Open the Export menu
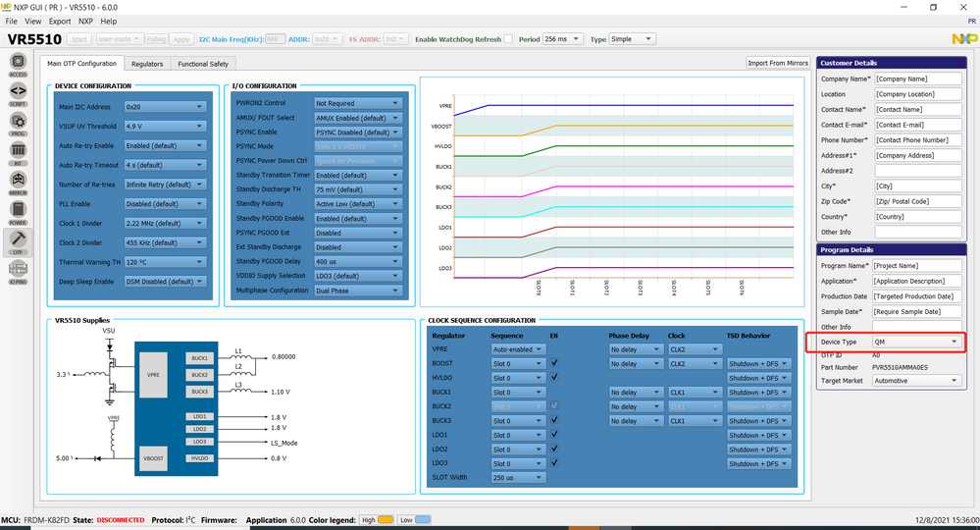This screenshot has width=980, height=530. click(59, 21)
